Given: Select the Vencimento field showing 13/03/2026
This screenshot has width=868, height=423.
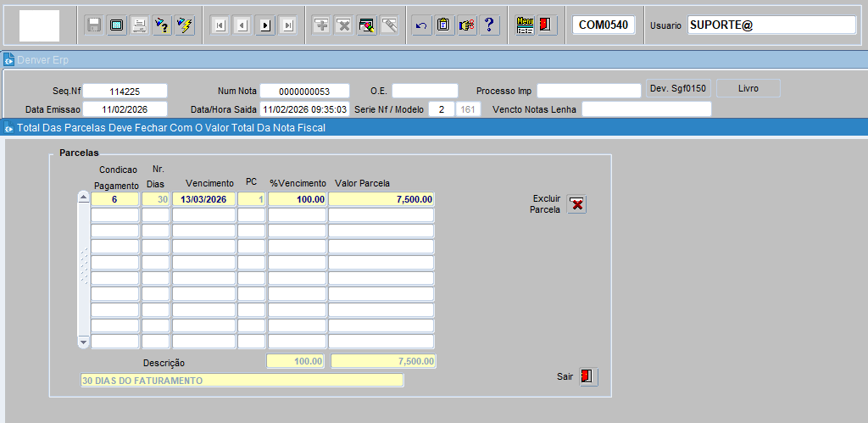Looking at the screenshot, I should pyautogui.click(x=203, y=199).
